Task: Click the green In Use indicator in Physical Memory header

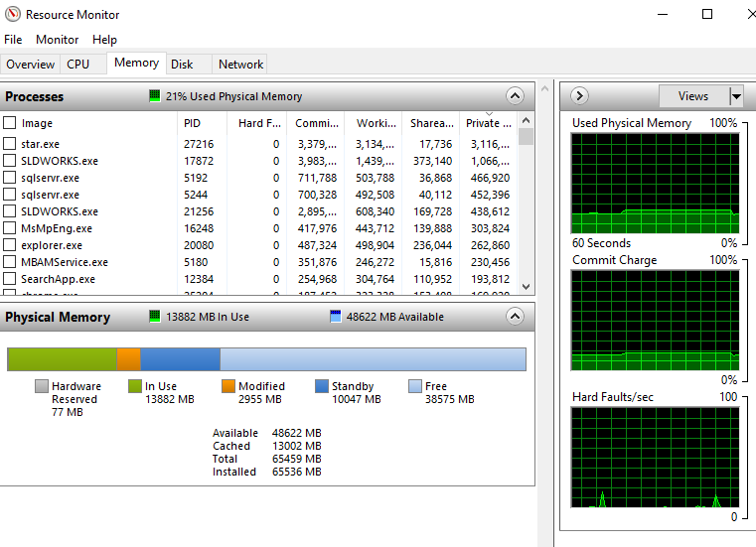Action: (x=154, y=316)
